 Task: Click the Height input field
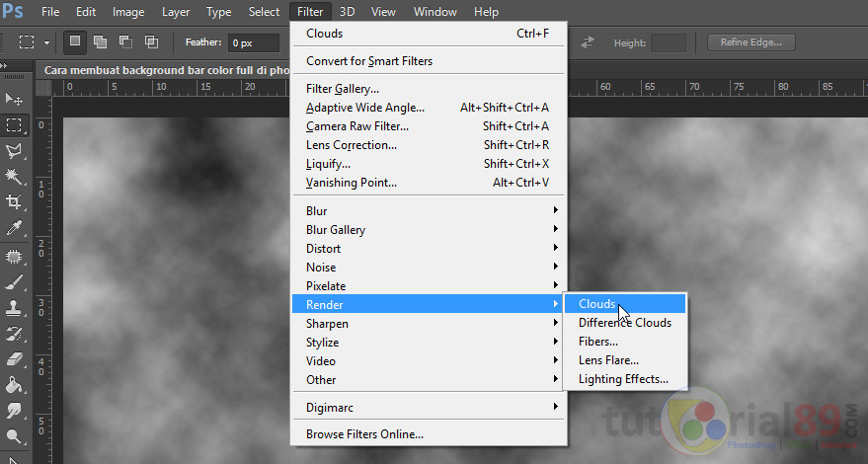click(x=669, y=42)
